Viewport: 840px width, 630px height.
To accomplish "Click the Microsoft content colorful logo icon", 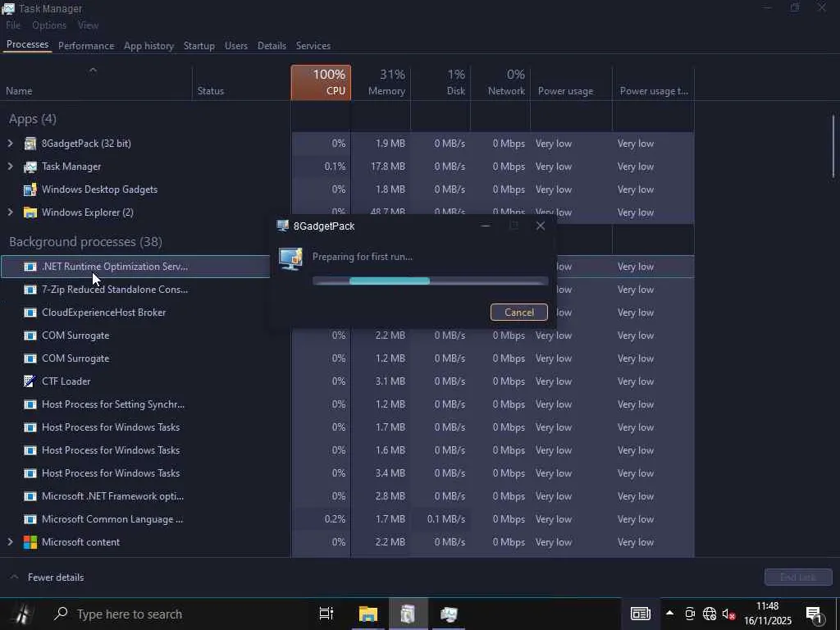I will [x=30, y=543].
